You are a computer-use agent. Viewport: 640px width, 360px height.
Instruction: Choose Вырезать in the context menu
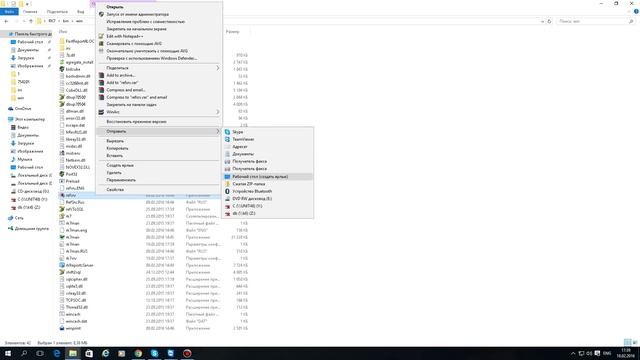click(x=115, y=141)
